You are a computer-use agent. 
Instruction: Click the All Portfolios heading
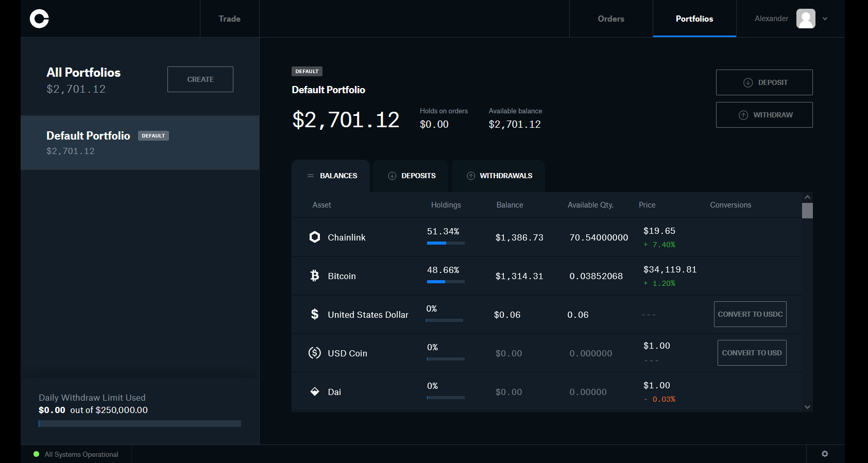[83, 73]
